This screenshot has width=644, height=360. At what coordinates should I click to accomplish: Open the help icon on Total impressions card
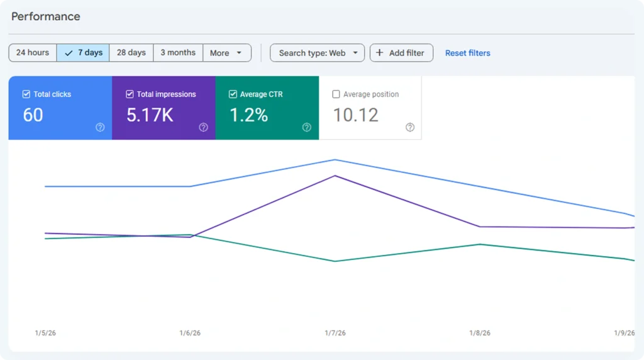[203, 127]
